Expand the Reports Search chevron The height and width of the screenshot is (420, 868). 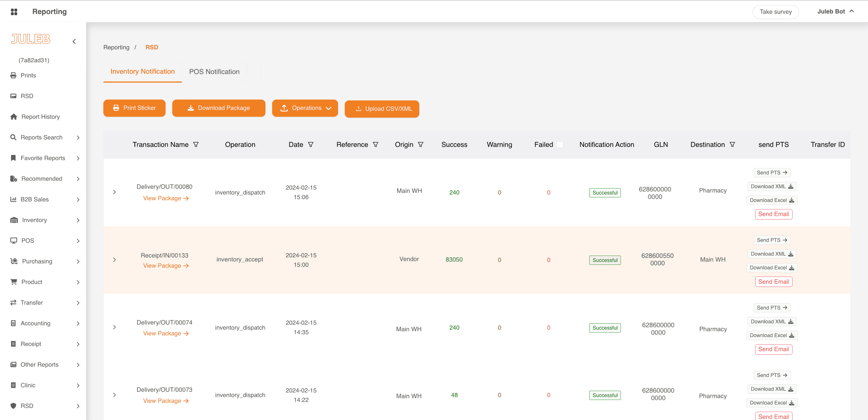pos(78,137)
